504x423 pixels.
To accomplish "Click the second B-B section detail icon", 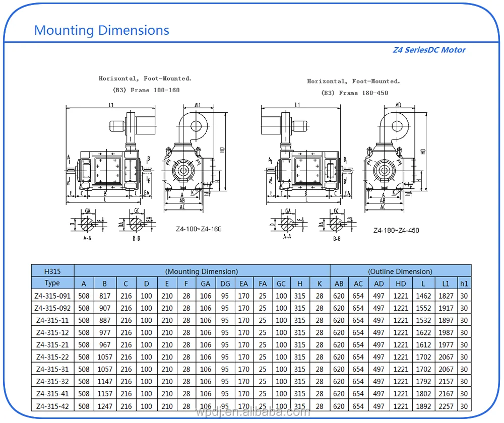I will (x=335, y=223).
